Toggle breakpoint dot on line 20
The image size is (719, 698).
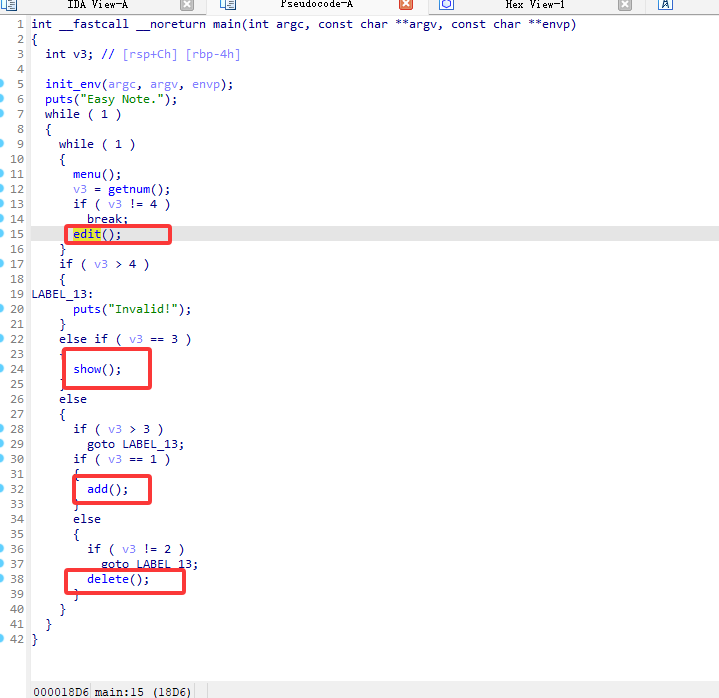point(2,308)
